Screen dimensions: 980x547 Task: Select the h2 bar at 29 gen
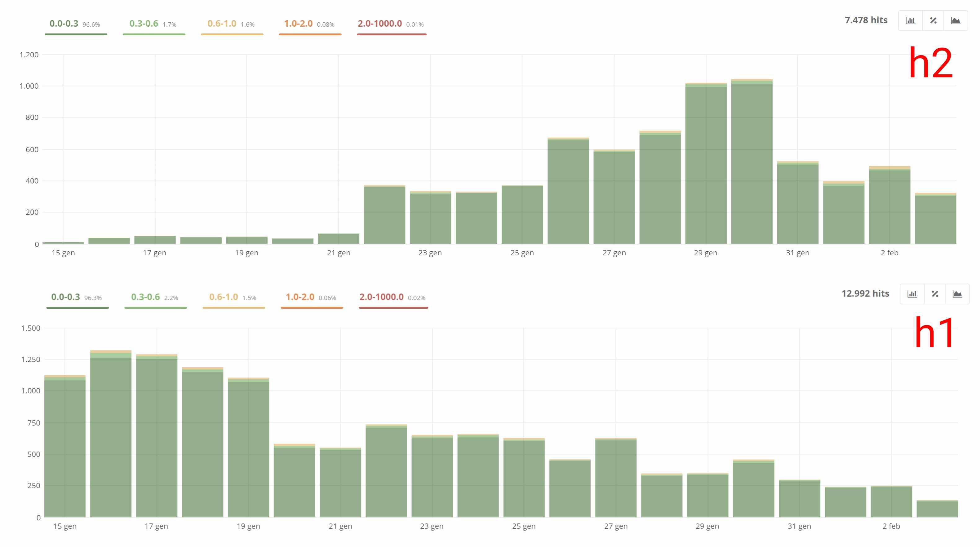(706, 164)
